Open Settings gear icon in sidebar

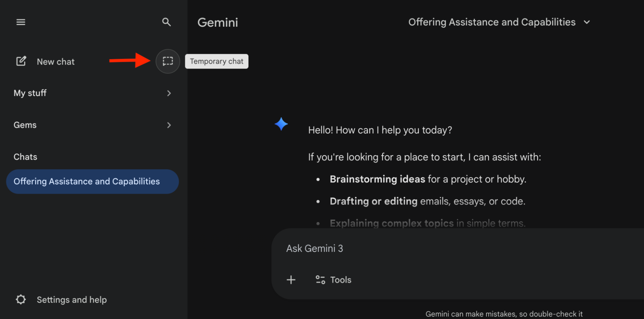click(21, 300)
